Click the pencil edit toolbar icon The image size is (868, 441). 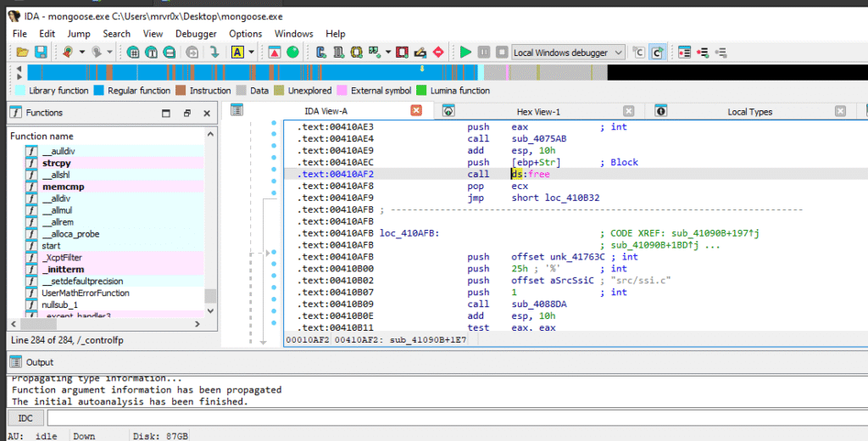click(420, 52)
